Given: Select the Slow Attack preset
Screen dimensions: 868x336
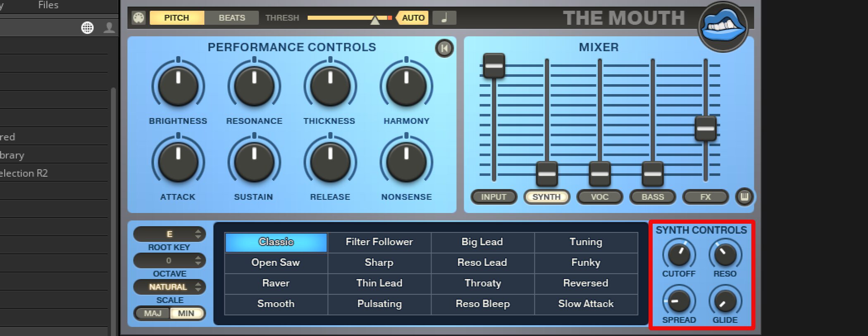Looking at the screenshot, I should (586, 304).
